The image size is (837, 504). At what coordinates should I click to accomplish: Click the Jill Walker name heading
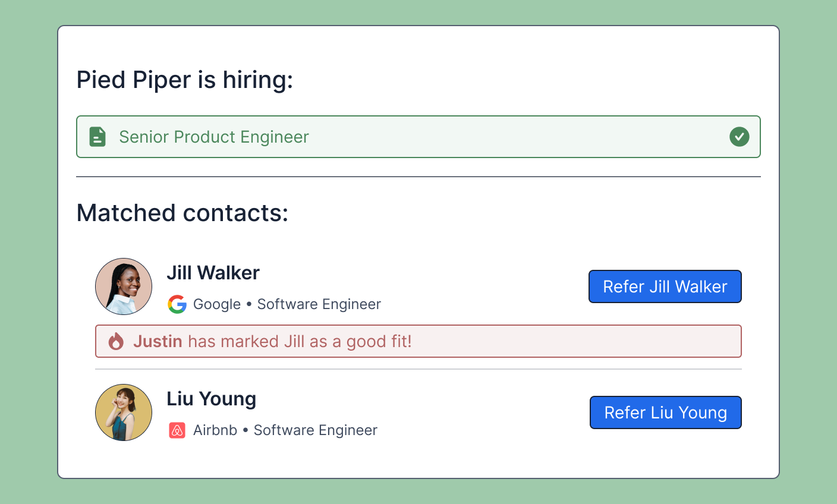[213, 273]
